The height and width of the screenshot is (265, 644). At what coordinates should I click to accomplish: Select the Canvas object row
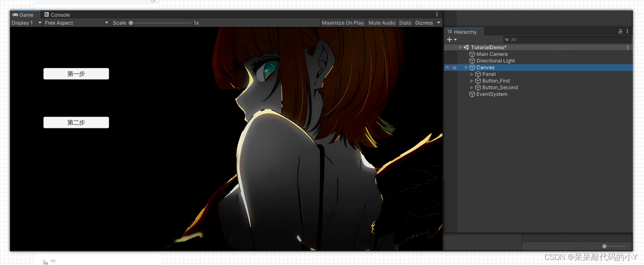click(538, 67)
